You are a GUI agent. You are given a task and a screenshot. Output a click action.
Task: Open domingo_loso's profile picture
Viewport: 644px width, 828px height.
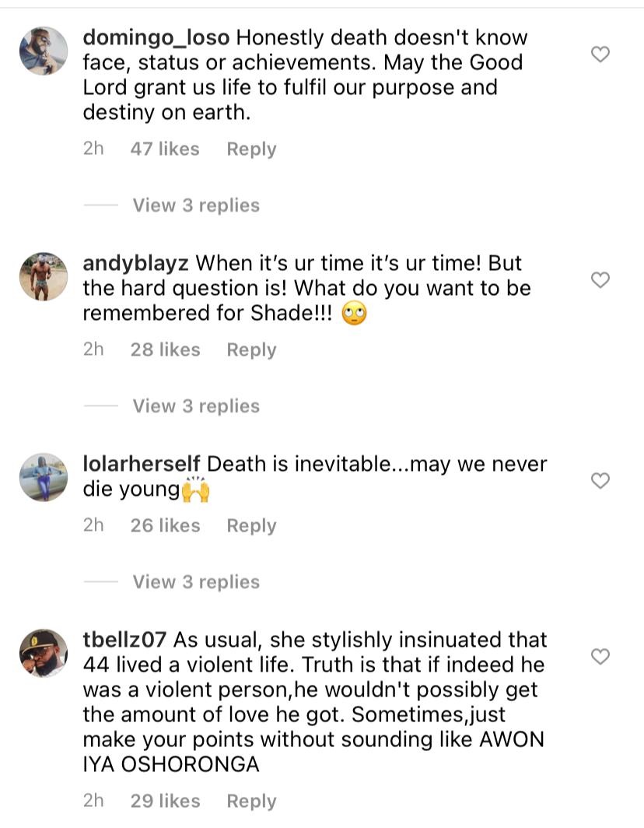pos(44,51)
